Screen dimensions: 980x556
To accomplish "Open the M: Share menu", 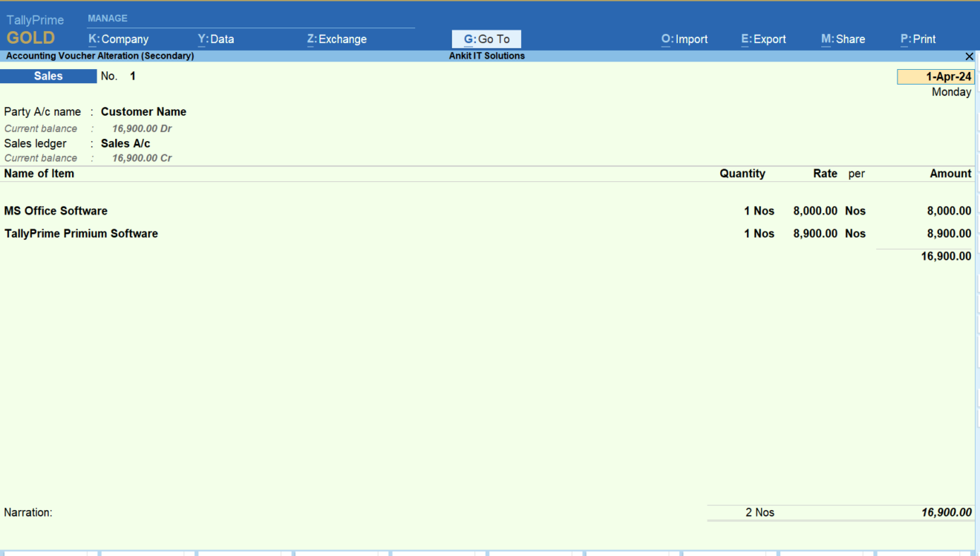I will tap(843, 39).
